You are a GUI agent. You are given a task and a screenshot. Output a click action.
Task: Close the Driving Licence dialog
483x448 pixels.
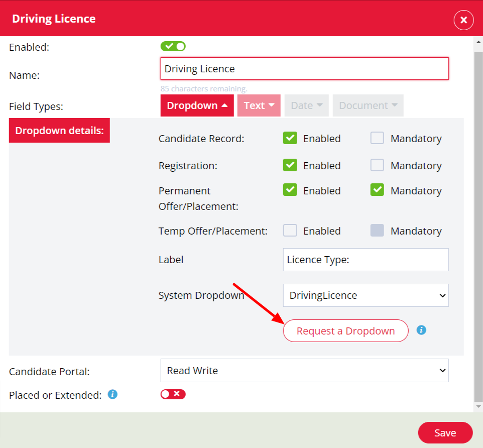[x=463, y=20]
